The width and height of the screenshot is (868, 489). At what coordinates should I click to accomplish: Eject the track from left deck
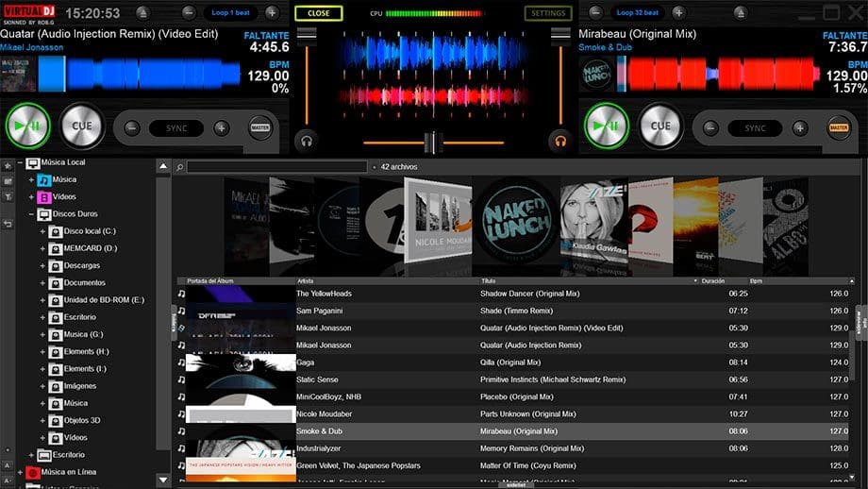(142, 12)
